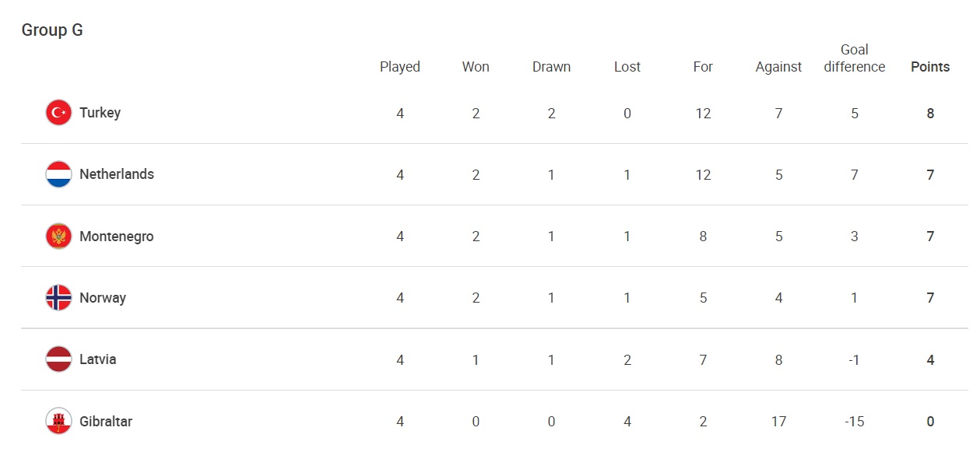Click the Lost column header

click(x=627, y=67)
